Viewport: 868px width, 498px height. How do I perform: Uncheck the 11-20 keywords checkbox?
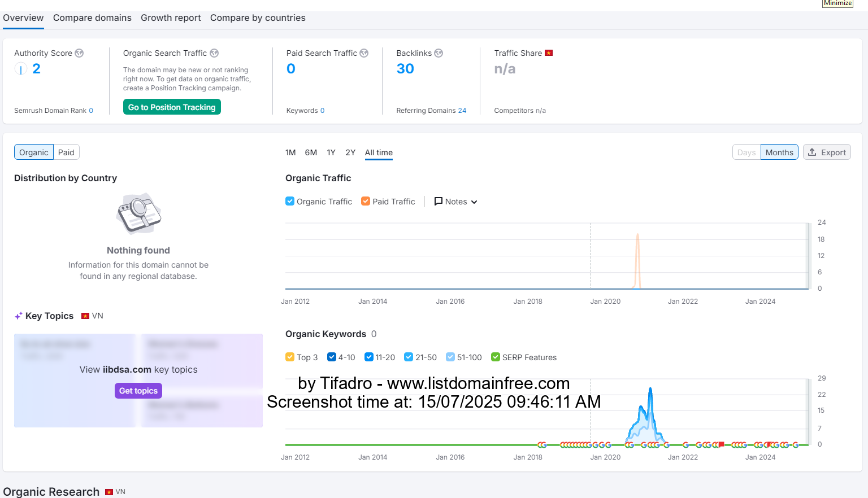pos(369,357)
